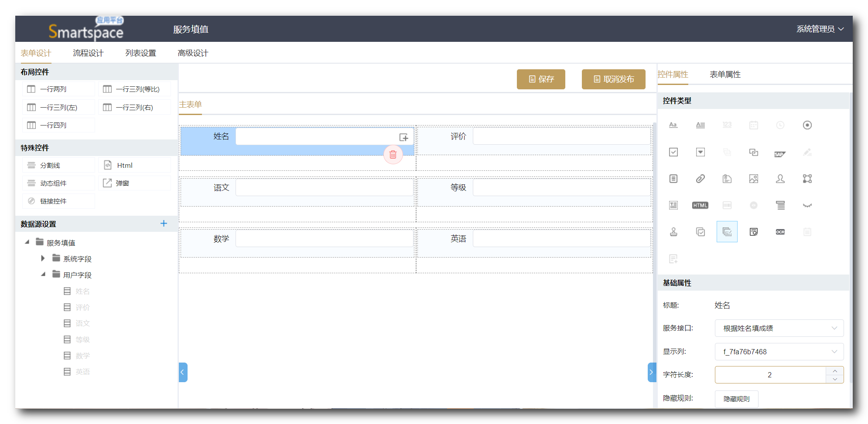Select the paperclip attachment control icon
This screenshot has height=424, width=868.
pyautogui.click(x=700, y=179)
